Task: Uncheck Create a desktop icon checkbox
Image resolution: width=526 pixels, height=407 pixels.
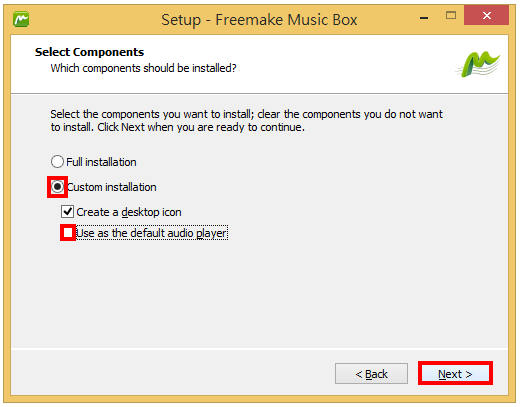Action: click(67, 212)
